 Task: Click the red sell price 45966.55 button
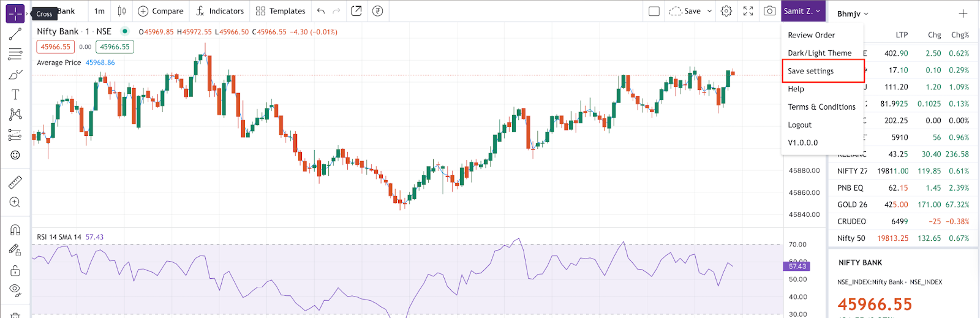(56, 47)
